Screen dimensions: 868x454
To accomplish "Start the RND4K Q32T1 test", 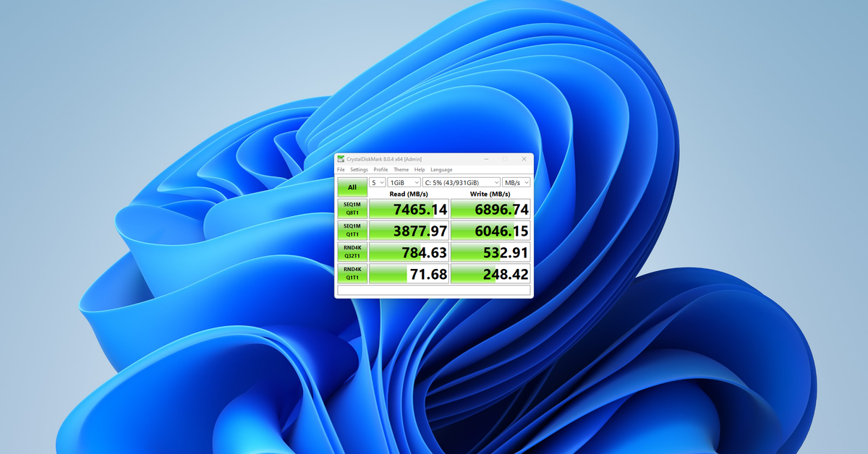I will click(x=352, y=252).
